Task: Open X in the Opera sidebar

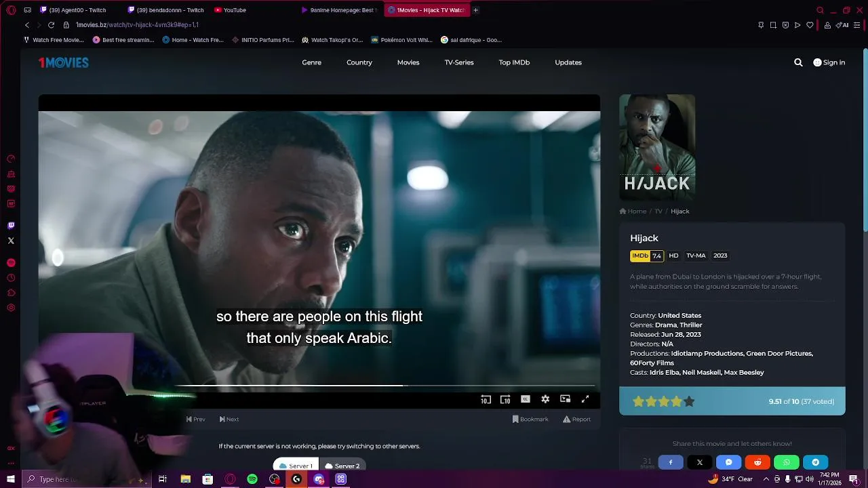Action: (x=11, y=241)
